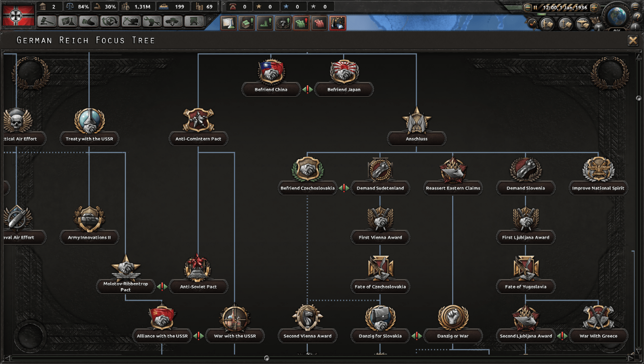This screenshot has width=644, height=364.
Task: Open the Research menu flask button
Action: tap(67, 21)
